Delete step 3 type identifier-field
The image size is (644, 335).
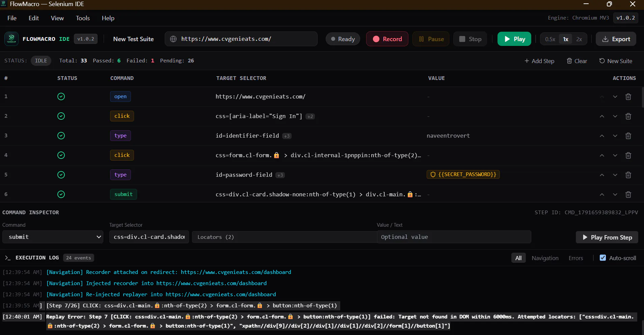point(628,136)
